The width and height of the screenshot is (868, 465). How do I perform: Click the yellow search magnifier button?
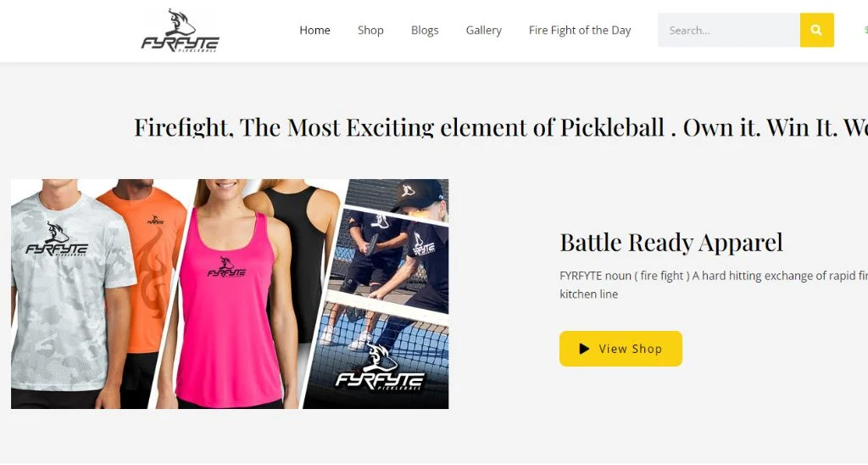(x=816, y=30)
